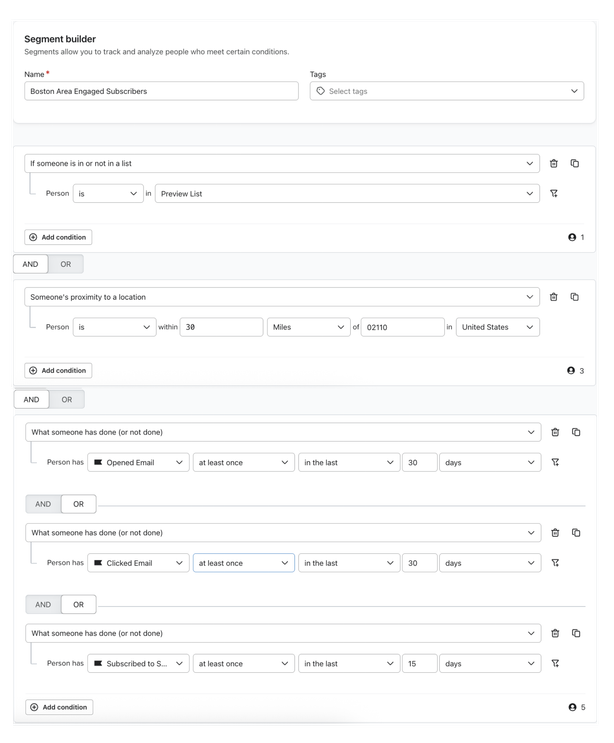Edit the segment Name field

pos(162,91)
